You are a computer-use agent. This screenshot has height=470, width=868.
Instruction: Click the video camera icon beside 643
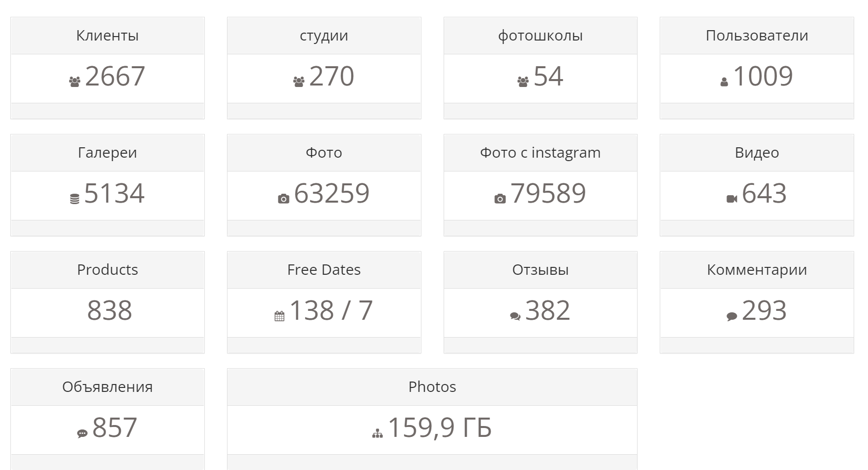[731, 199]
